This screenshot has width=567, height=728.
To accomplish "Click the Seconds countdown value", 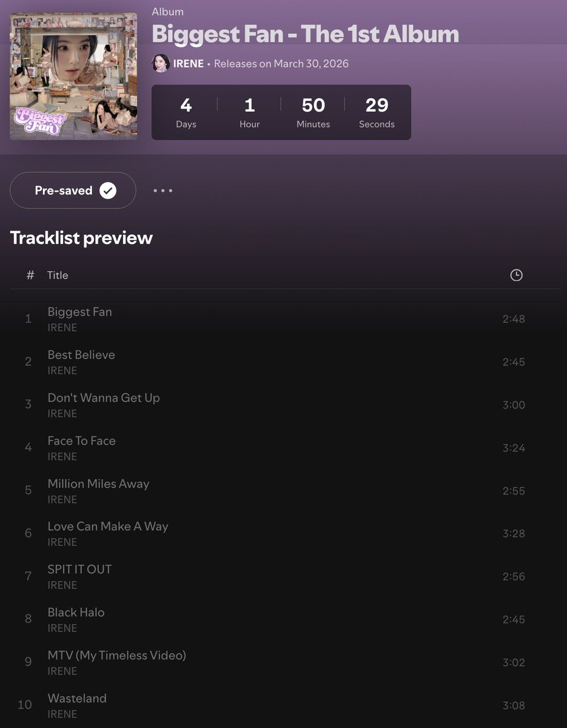I will pyautogui.click(x=377, y=105).
